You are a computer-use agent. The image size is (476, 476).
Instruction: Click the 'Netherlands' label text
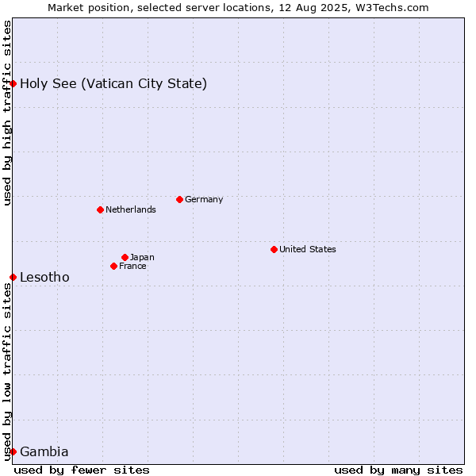pos(131,209)
